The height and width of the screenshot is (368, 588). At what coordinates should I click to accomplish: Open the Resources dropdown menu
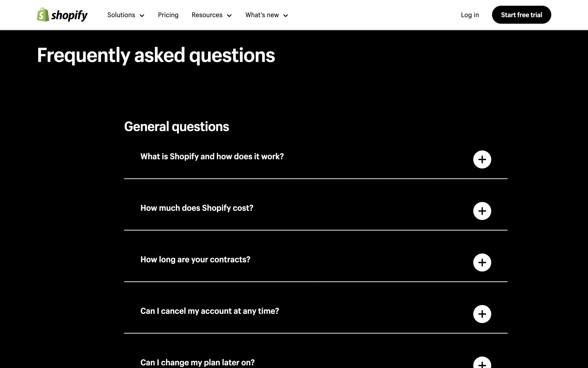tap(207, 15)
